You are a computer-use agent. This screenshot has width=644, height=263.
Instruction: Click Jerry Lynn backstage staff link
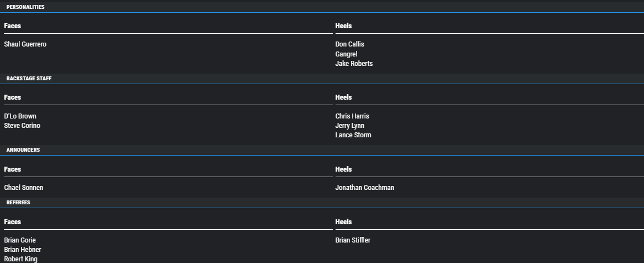pos(349,126)
